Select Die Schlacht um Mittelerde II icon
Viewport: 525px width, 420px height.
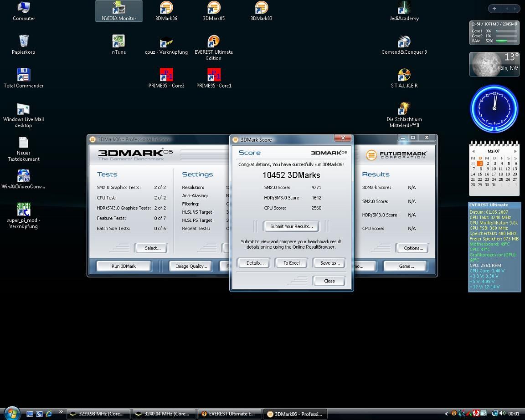click(x=404, y=115)
